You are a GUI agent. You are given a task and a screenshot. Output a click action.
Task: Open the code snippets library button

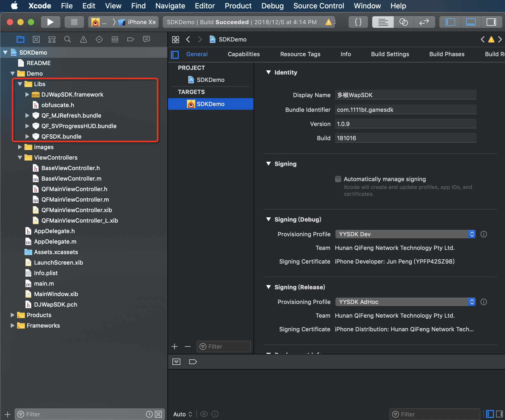[358, 22]
